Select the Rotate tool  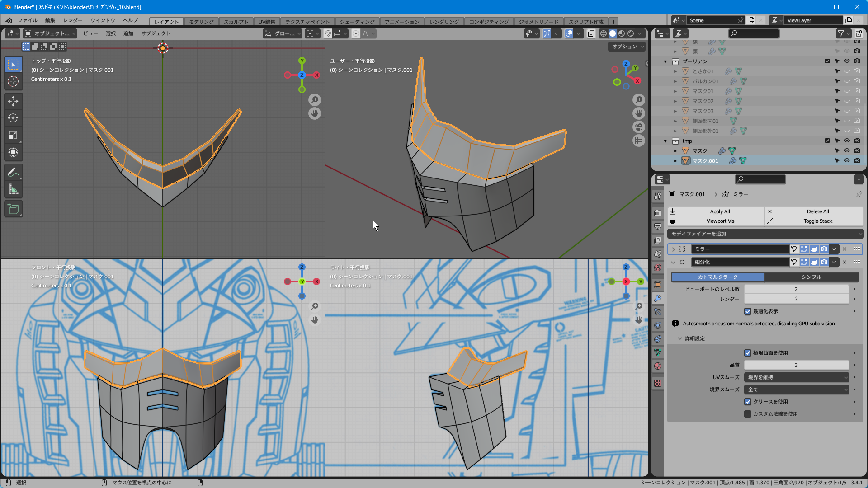click(x=13, y=118)
